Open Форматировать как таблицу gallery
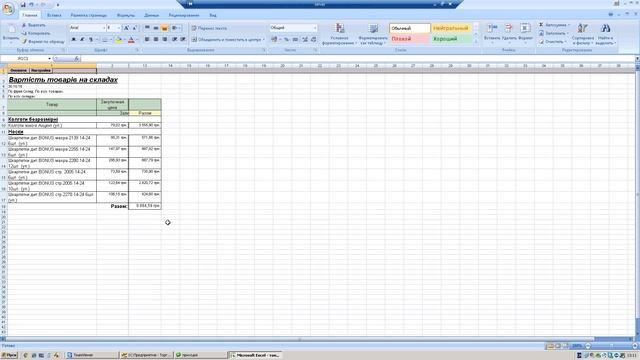The width and height of the screenshot is (640, 360). coord(373,34)
